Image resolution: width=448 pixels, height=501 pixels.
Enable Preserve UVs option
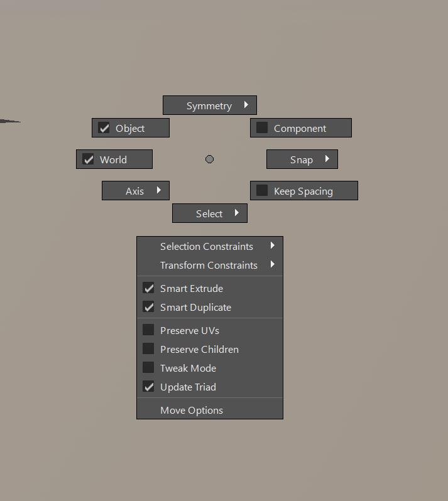(148, 330)
